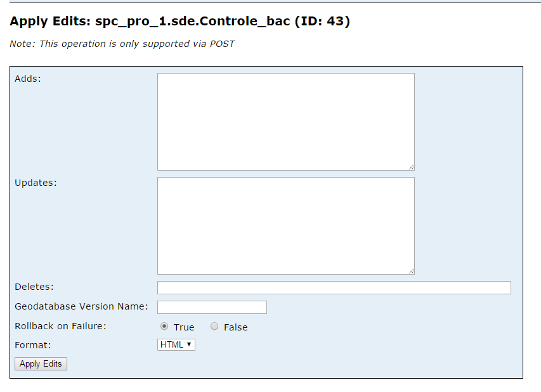Submit the form with Apply Edits button

pyautogui.click(x=41, y=363)
